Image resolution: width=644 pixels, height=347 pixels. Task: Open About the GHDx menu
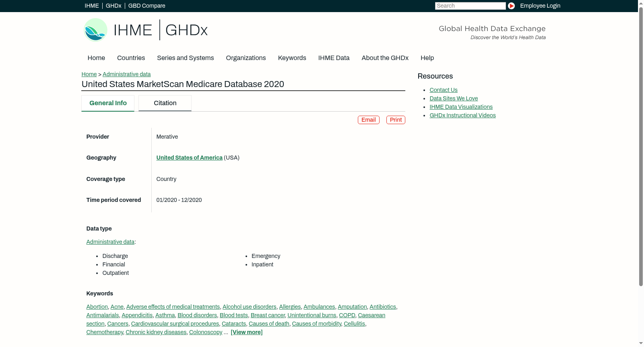point(385,58)
